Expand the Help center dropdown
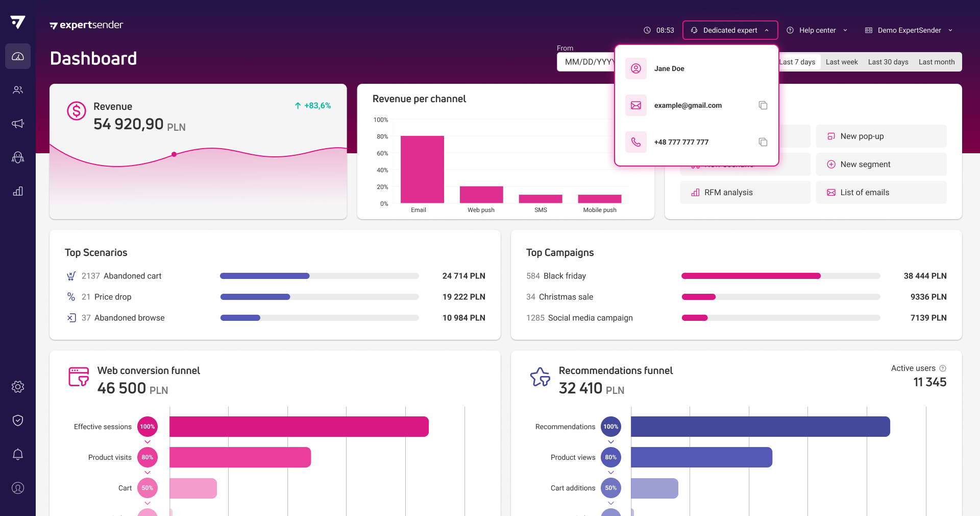The image size is (980, 516). (x=817, y=30)
